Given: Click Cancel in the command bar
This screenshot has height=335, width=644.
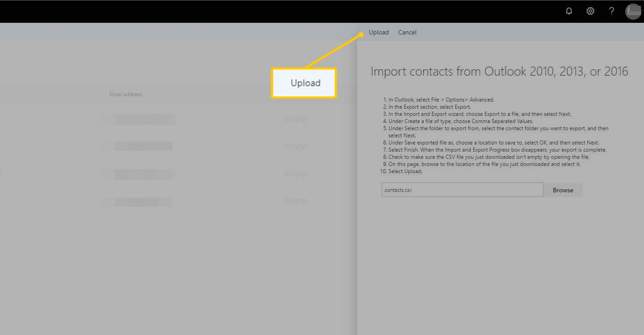Looking at the screenshot, I should click(407, 32).
